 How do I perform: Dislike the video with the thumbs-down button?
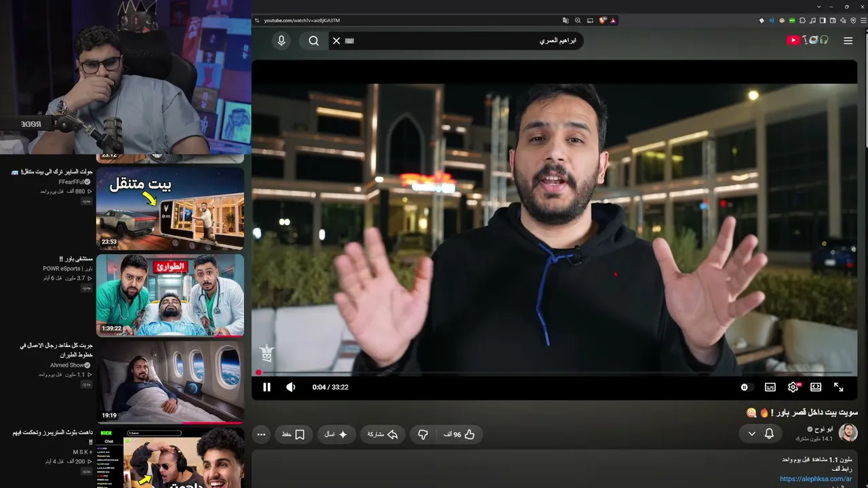[423, 434]
